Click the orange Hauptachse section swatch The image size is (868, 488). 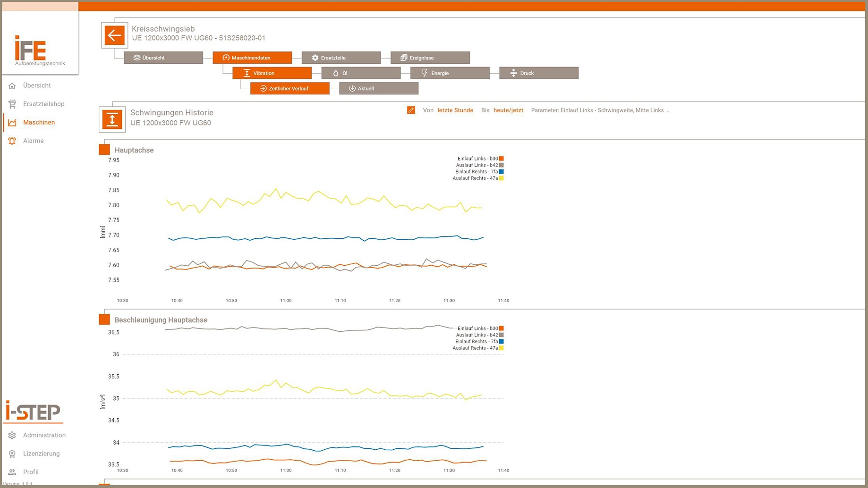click(x=104, y=150)
